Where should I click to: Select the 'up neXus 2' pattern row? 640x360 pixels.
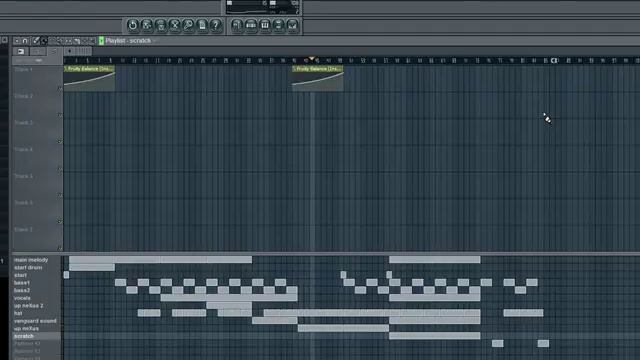click(x=37, y=305)
